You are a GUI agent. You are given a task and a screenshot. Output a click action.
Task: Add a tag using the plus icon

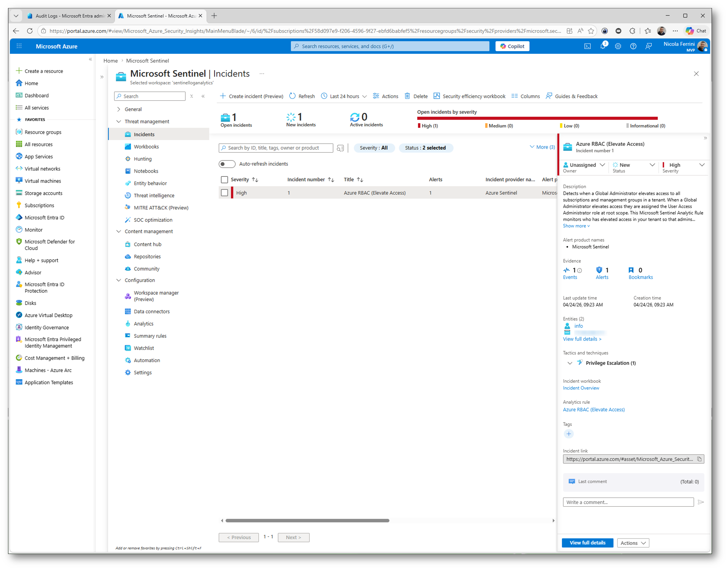569,434
